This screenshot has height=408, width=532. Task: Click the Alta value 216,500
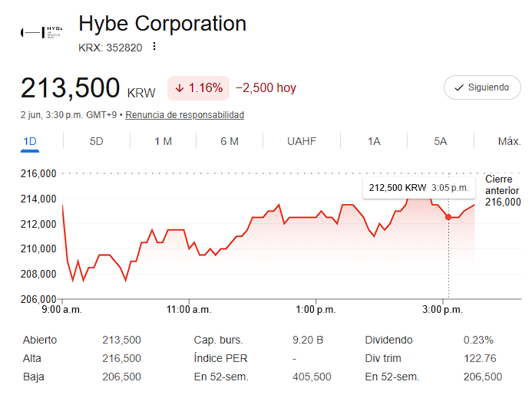pos(121,358)
